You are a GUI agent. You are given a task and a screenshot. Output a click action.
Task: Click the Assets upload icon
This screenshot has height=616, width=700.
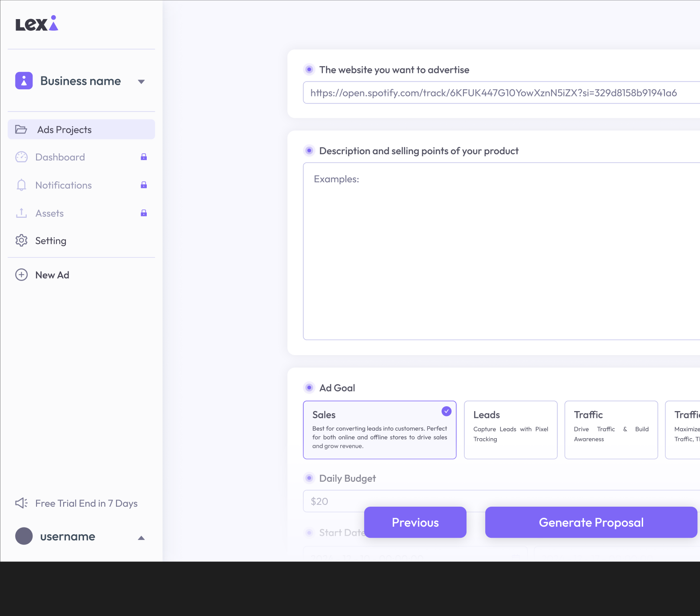point(21,213)
